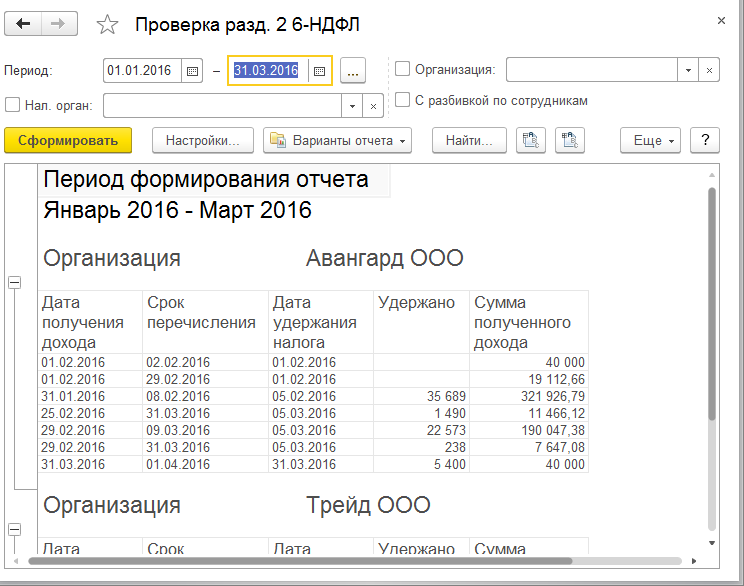Open the Варианты отчета menu

pos(337,141)
